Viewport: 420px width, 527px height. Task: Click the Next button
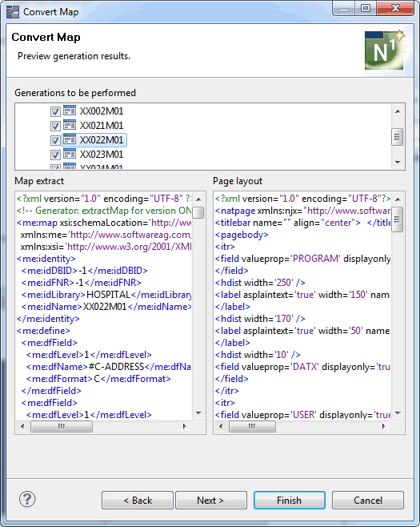211,500
